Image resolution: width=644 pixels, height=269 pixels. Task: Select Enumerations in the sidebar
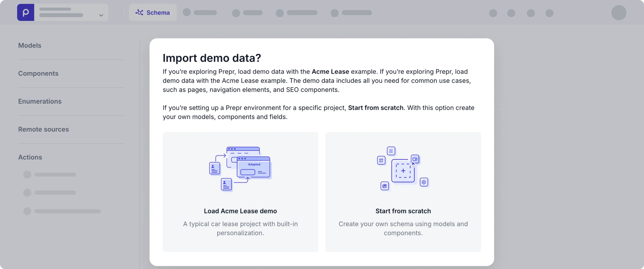coord(40,101)
